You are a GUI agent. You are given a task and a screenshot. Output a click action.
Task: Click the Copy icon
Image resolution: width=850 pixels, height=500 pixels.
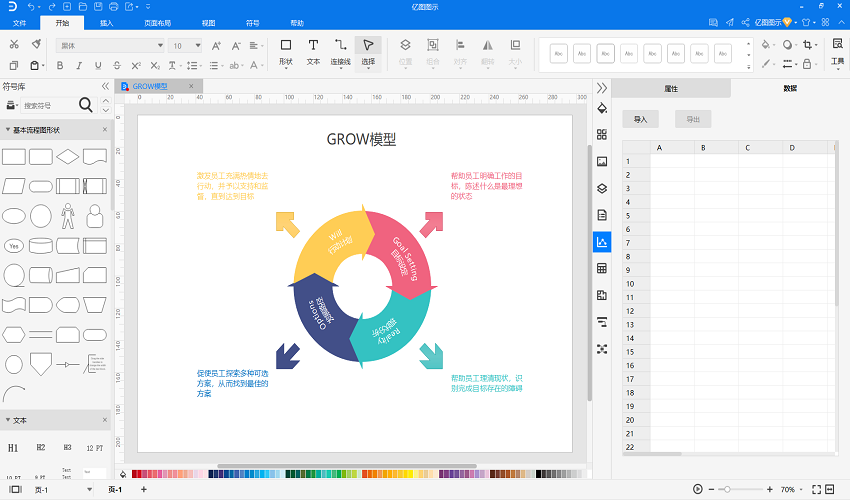(x=14, y=65)
